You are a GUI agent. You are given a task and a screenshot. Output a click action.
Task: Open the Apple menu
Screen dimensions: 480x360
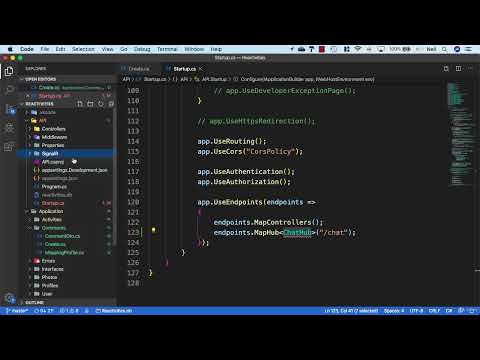pos(10,49)
